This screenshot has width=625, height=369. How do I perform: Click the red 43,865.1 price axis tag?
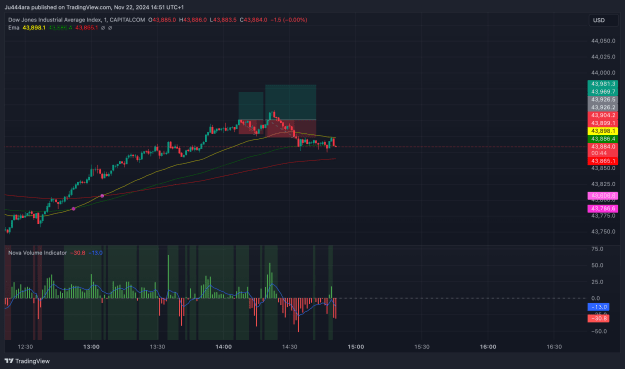(x=603, y=161)
